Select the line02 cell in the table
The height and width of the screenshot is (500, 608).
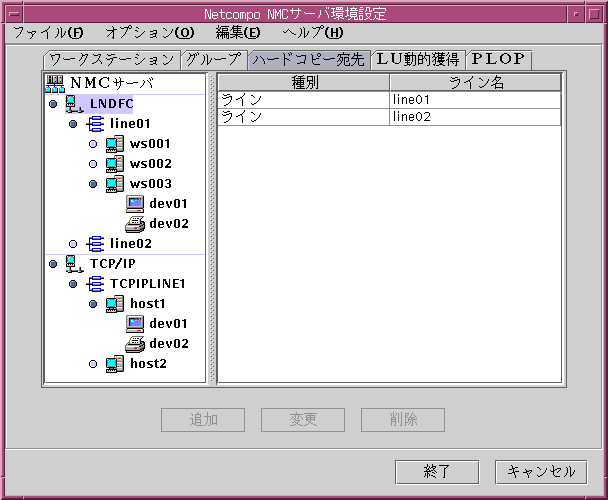(x=475, y=117)
